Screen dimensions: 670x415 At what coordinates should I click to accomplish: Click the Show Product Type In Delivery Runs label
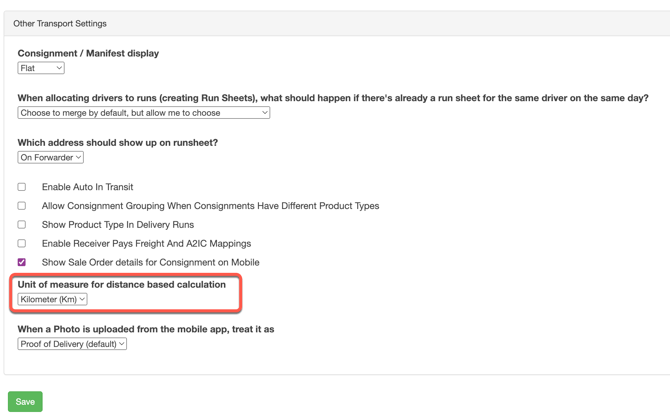117,225
